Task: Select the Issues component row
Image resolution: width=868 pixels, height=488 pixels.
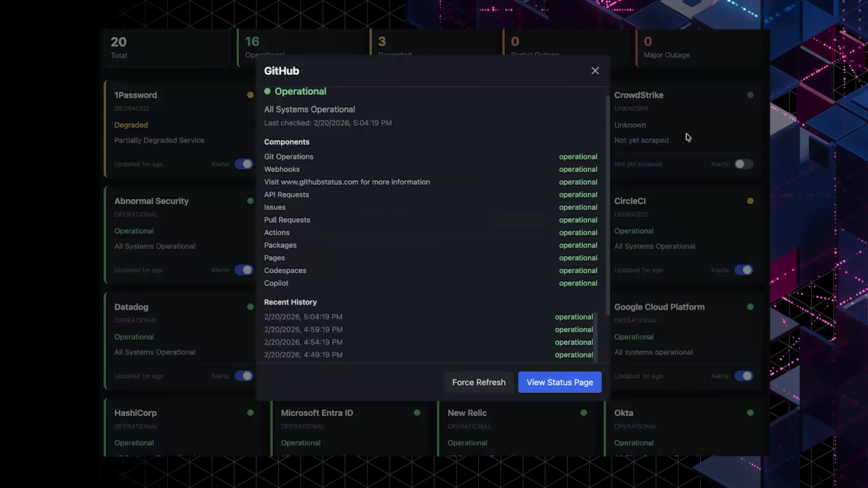Action: pos(431,207)
